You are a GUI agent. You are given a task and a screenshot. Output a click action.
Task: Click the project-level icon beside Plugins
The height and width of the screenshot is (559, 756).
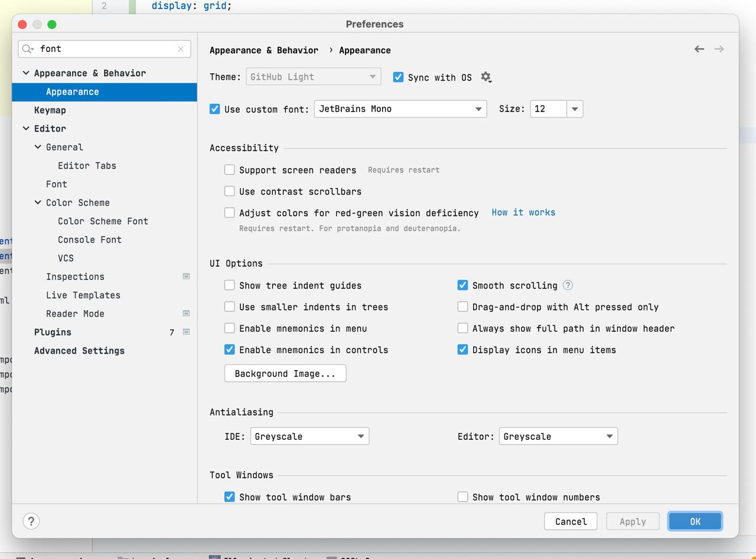coord(186,332)
